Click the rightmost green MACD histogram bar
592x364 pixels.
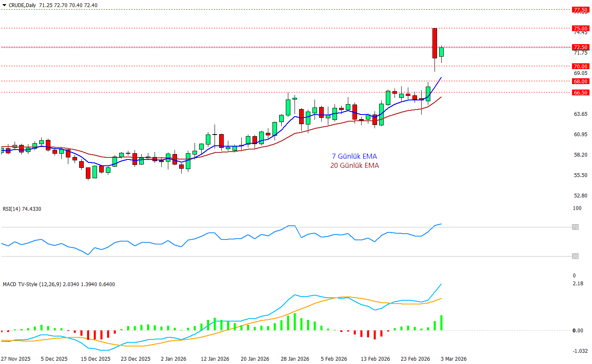coord(441,323)
